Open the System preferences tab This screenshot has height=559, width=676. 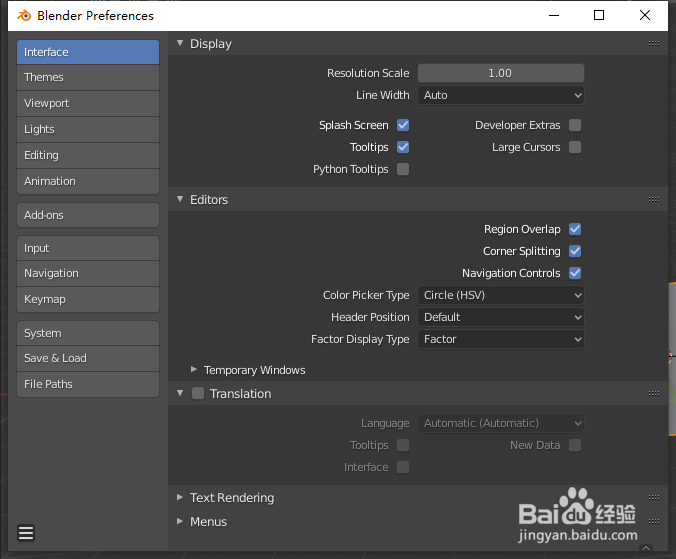tap(88, 333)
